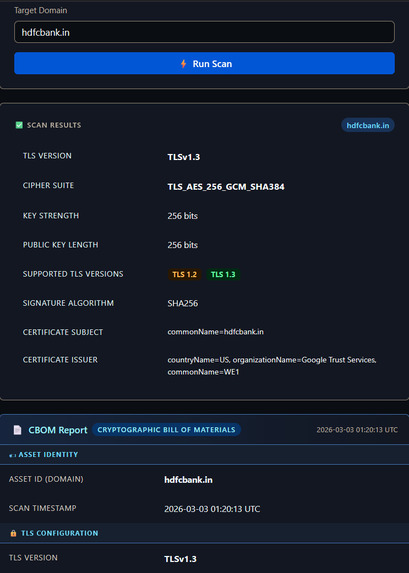The image size is (409, 573).
Task: Click the TLSv1.3 value under TLS Configuration
Action: (180, 559)
